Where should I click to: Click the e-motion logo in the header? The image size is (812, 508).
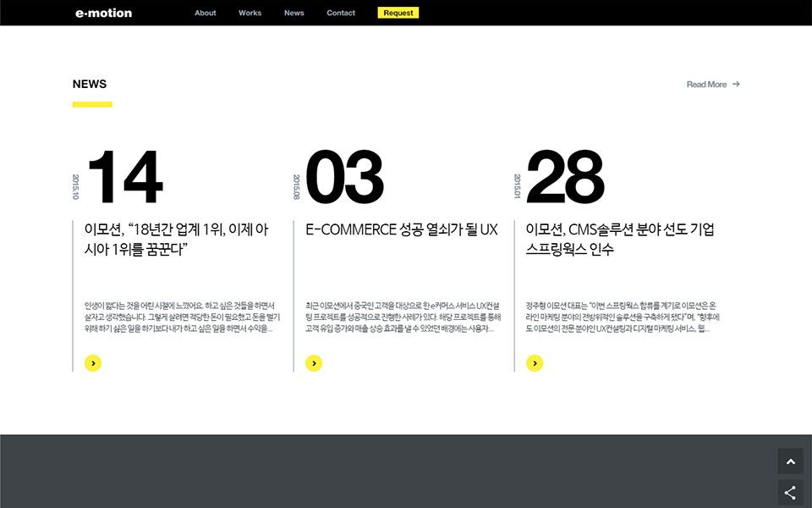coord(103,13)
